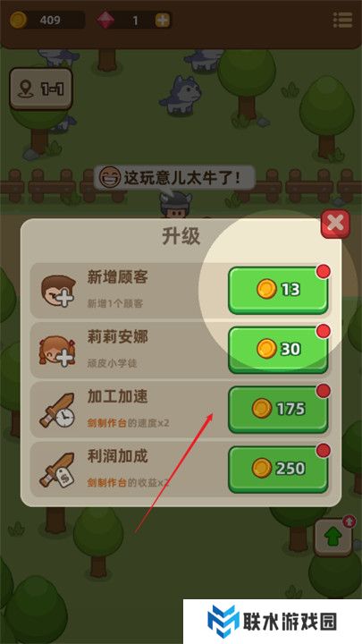Image resolution: width=362 pixels, height=644 pixels.
Task: Tap the gray wolf in the forest
Action: (181, 96)
